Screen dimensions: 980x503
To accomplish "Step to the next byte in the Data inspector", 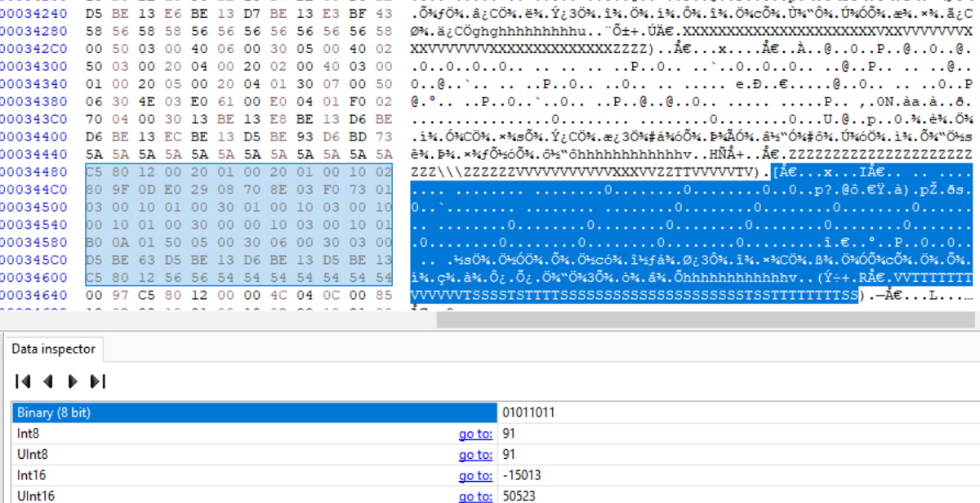I will coord(73,381).
